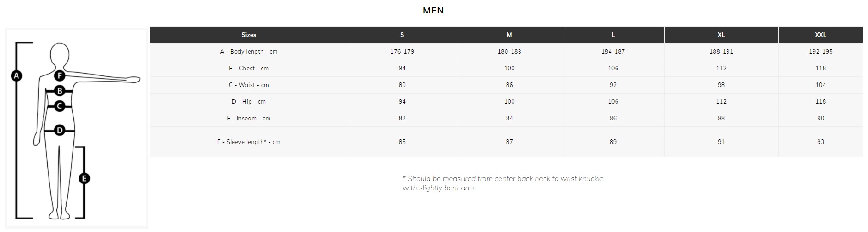Click the E - Inseam row label
Viewport: 868px width, 232px height.
(249, 118)
